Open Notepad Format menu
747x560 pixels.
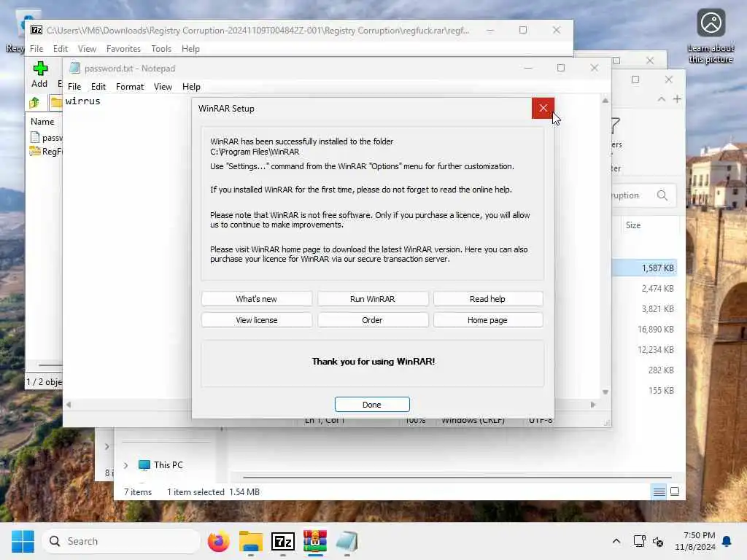(130, 87)
